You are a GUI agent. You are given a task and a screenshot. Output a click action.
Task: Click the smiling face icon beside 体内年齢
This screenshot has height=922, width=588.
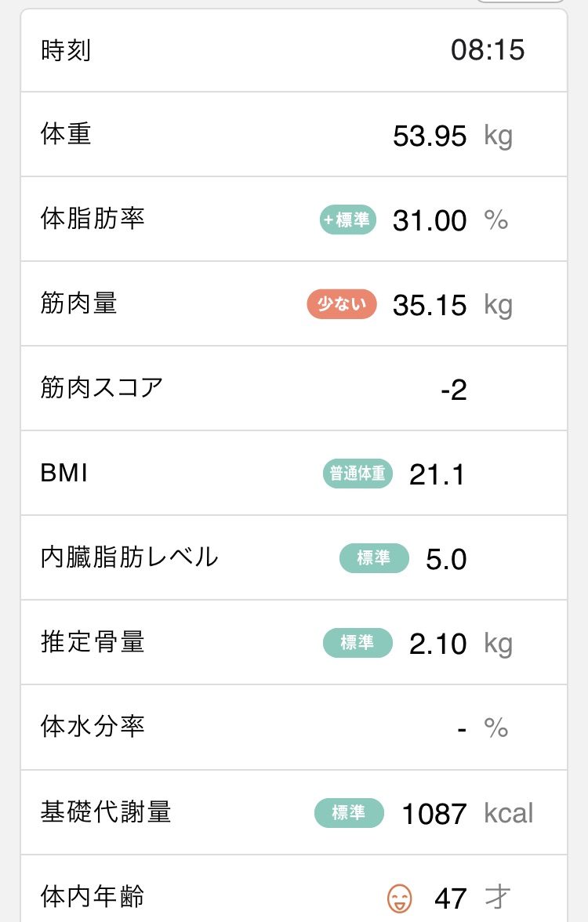click(x=399, y=898)
